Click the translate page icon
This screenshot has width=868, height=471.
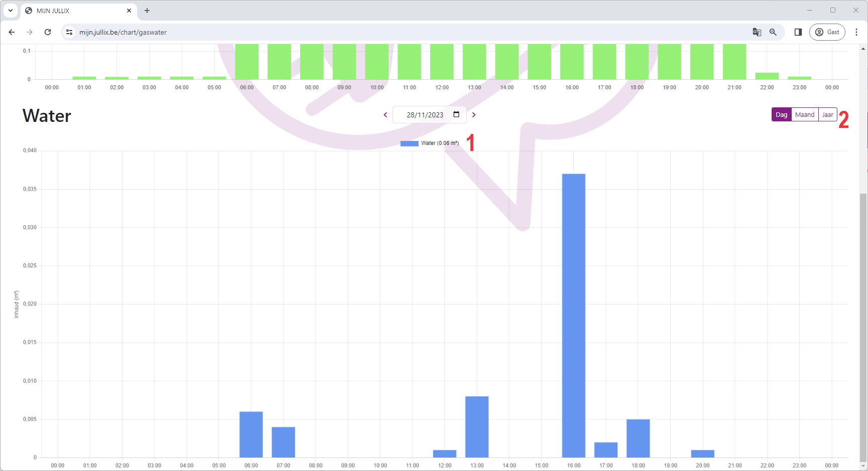[757, 32]
